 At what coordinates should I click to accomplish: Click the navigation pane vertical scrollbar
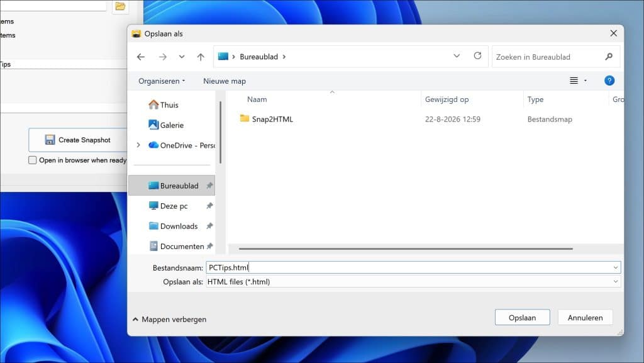220,132
